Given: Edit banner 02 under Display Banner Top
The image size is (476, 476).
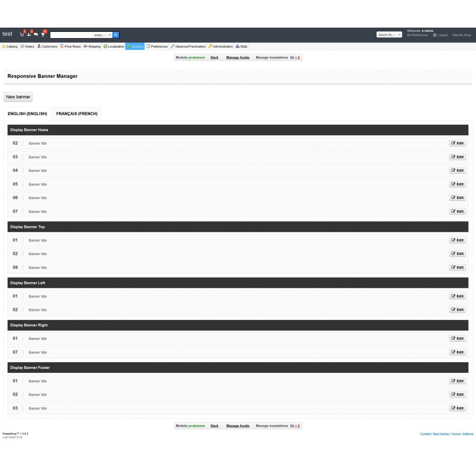Looking at the screenshot, I should (x=457, y=254).
